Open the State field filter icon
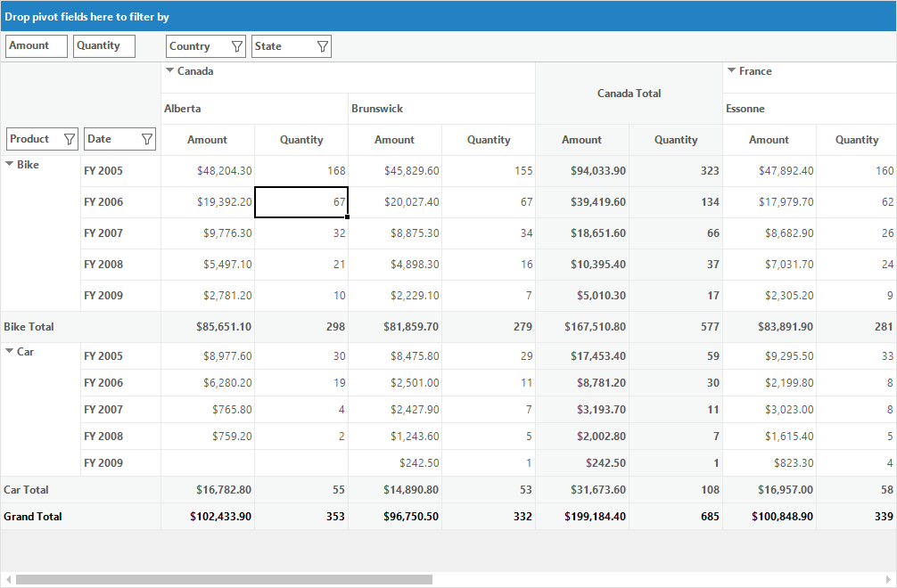 323,46
